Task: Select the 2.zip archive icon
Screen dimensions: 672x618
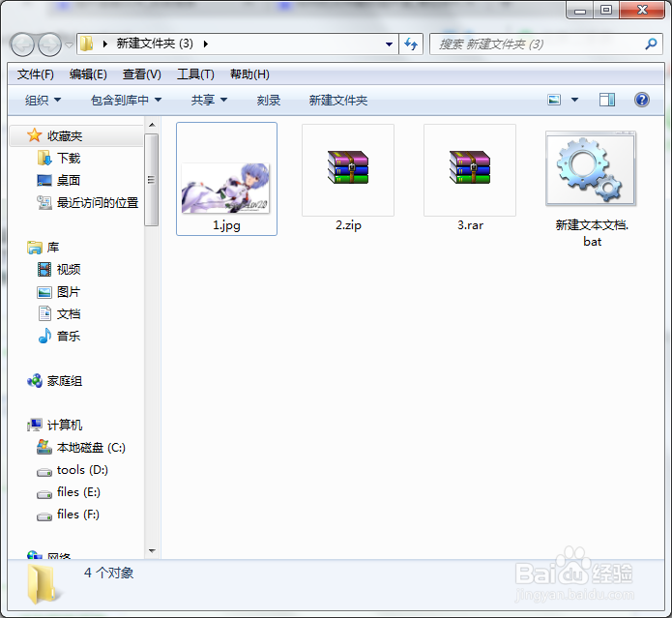Action: point(348,166)
